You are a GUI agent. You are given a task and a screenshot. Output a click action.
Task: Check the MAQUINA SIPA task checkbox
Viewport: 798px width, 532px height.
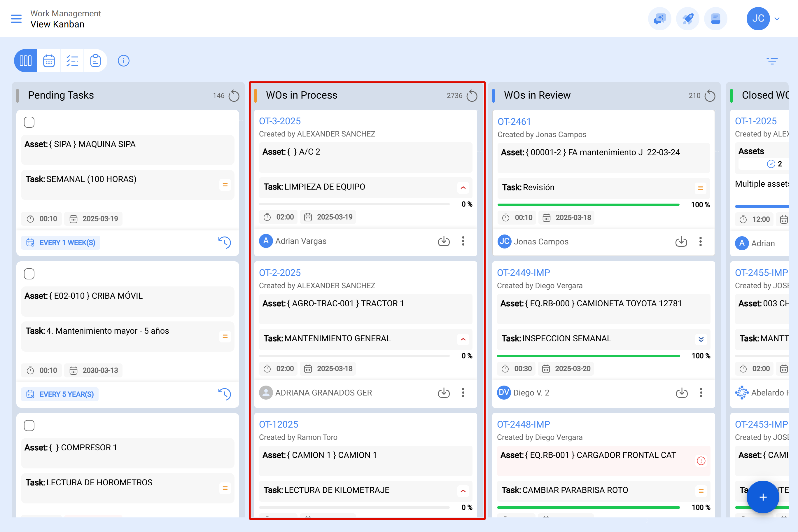tap(29, 122)
